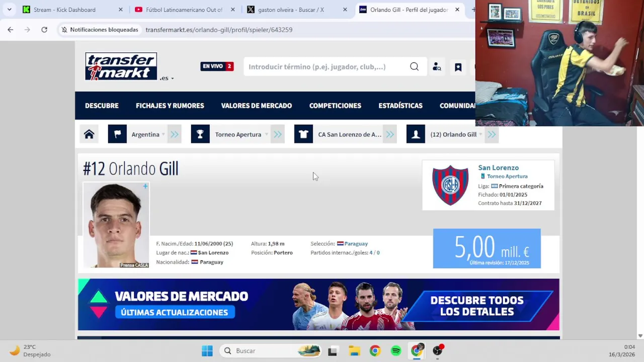Open Task View from taskbar
This screenshot has width=644, height=362.
pyautogui.click(x=333, y=351)
